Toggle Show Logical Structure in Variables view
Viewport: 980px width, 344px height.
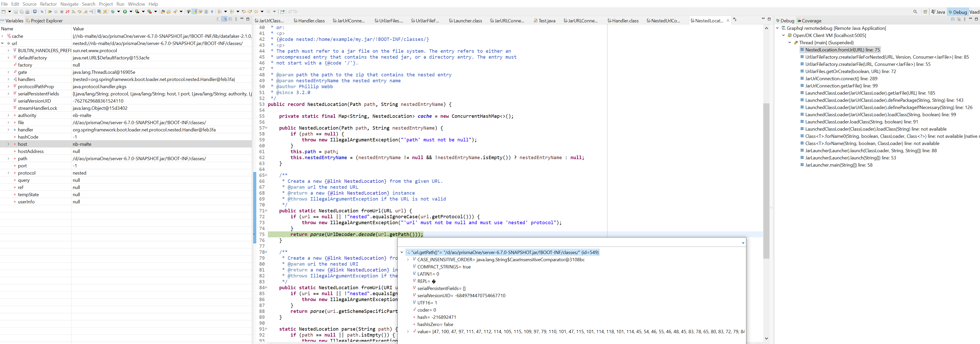tap(224, 19)
